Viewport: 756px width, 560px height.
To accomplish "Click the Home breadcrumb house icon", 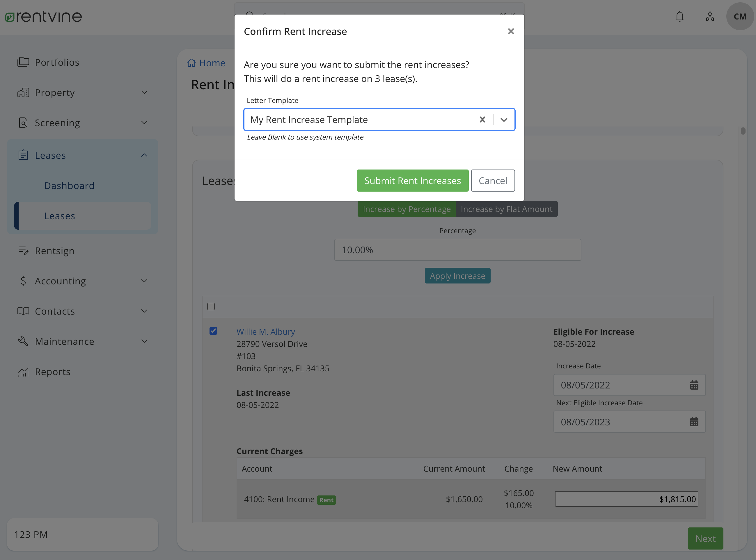I will pos(191,63).
